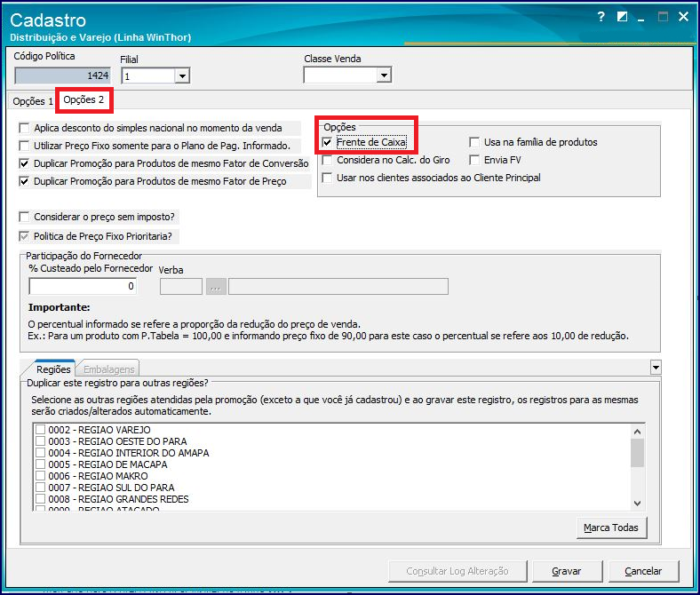The height and width of the screenshot is (595, 700).
Task: Check 0002 - REGIAO VAREJO
Action: pyautogui.click(x=41, y=430)
